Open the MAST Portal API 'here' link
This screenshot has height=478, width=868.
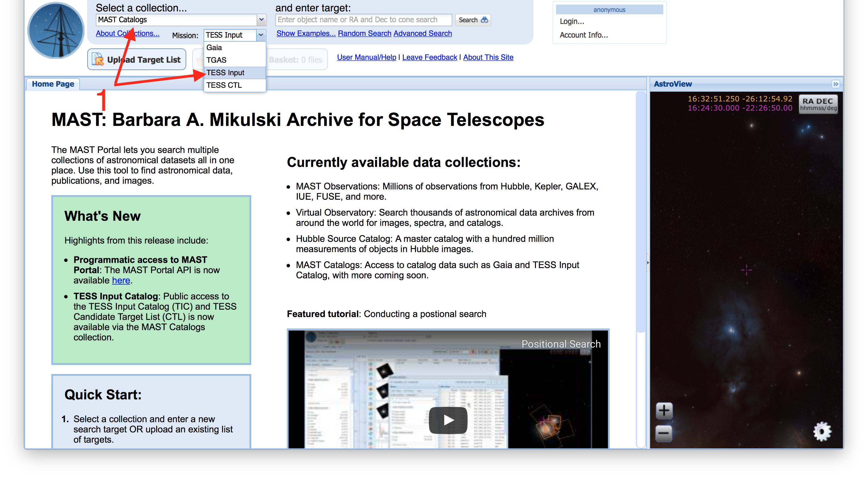(121, 280)
